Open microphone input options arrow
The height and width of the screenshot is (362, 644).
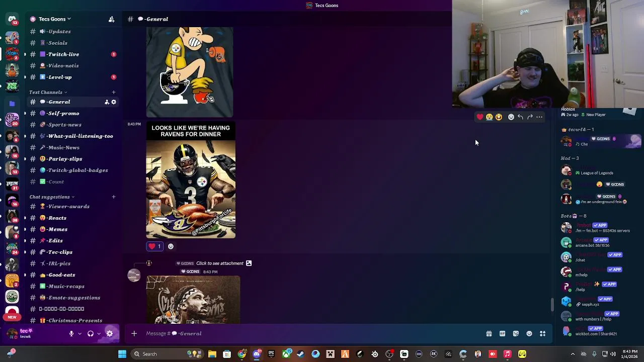point(79,333)
